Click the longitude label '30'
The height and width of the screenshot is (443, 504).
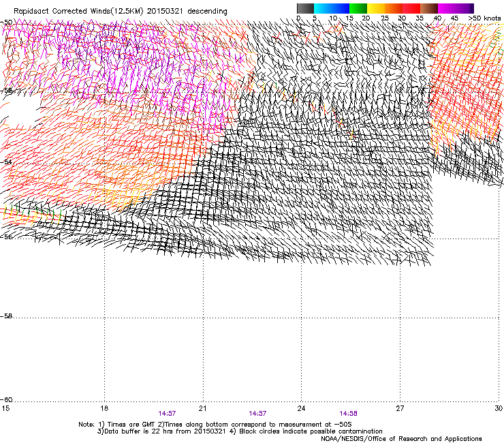(499, 408)
